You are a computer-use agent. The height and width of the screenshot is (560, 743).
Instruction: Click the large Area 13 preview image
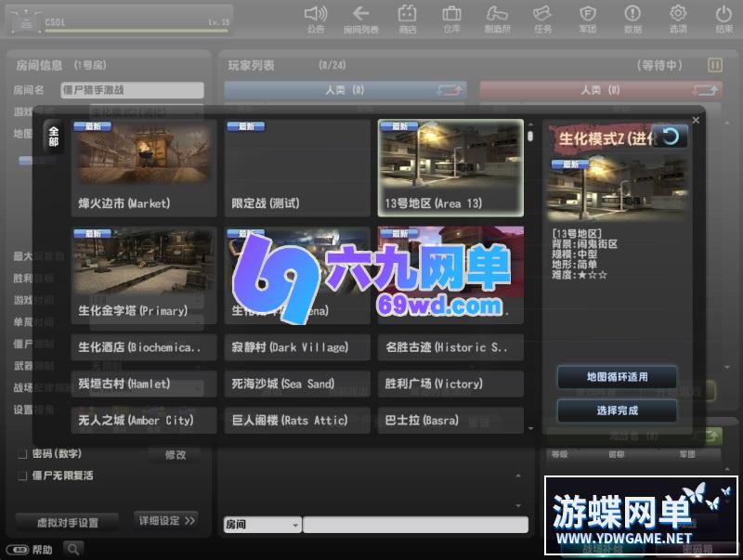pos(617,189)
